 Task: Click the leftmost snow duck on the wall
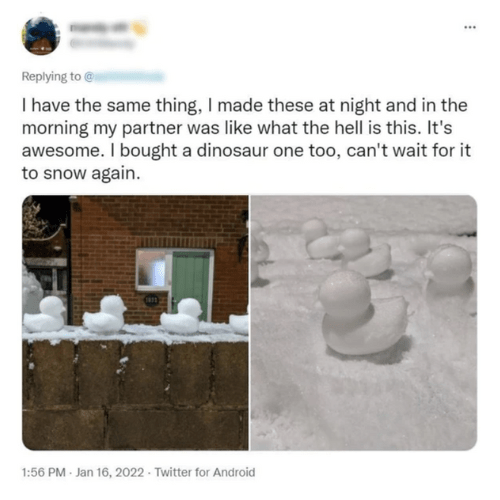tap(45, 314)
